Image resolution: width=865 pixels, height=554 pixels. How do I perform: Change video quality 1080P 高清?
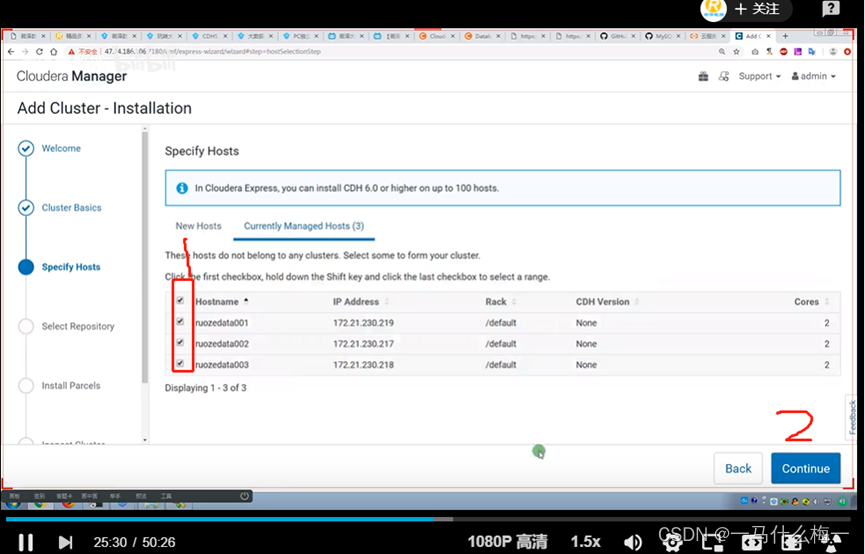(508, 542)
